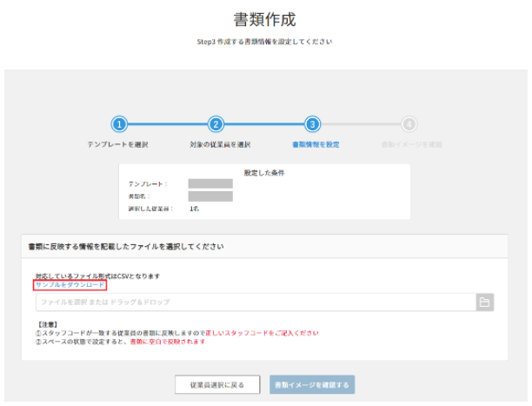Select the 対象の従業員を選択 step label

(x=220, y=144)
